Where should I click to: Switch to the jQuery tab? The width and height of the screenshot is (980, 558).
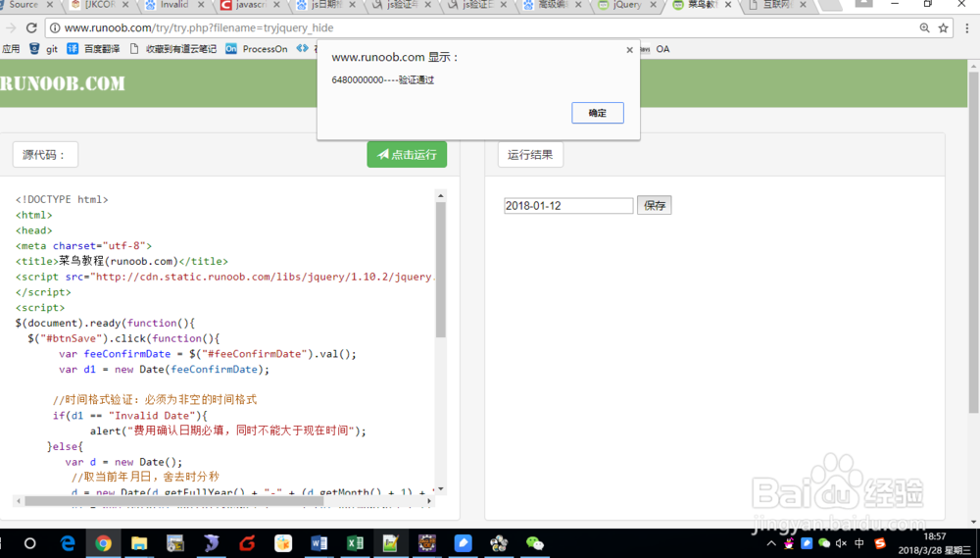pyautogui.click(x=627, y=4)
